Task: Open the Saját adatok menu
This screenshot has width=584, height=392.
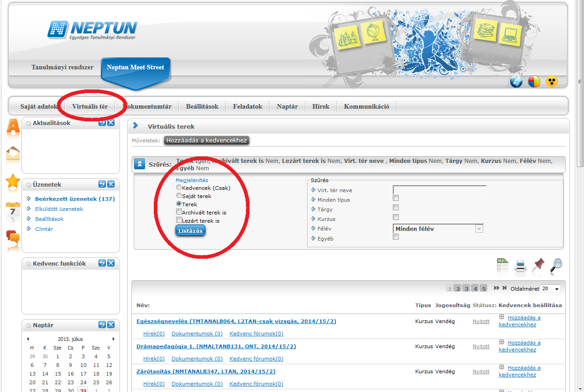Action: click(39, 106)
